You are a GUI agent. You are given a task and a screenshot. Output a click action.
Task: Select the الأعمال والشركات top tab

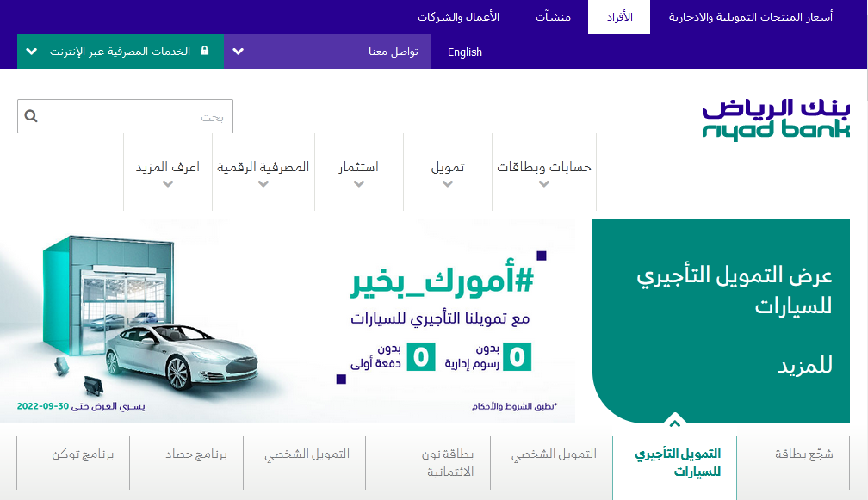(458, 17)
